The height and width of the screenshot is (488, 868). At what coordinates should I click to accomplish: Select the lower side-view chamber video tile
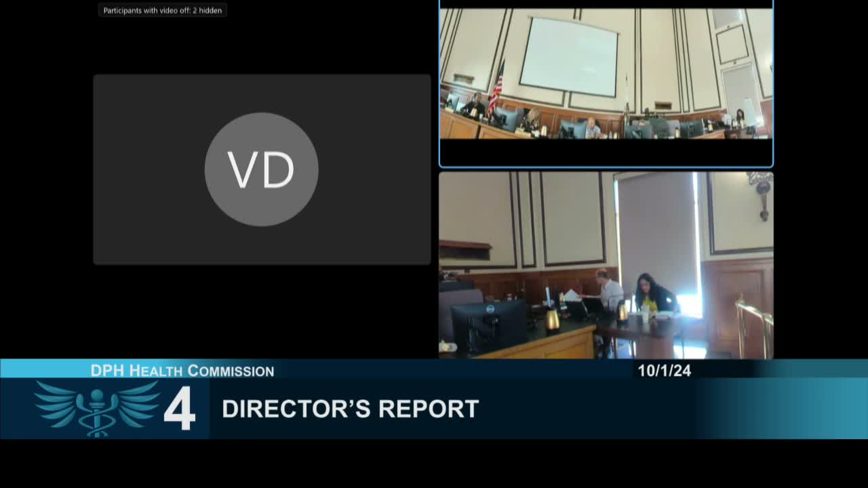tap(606, 265)
